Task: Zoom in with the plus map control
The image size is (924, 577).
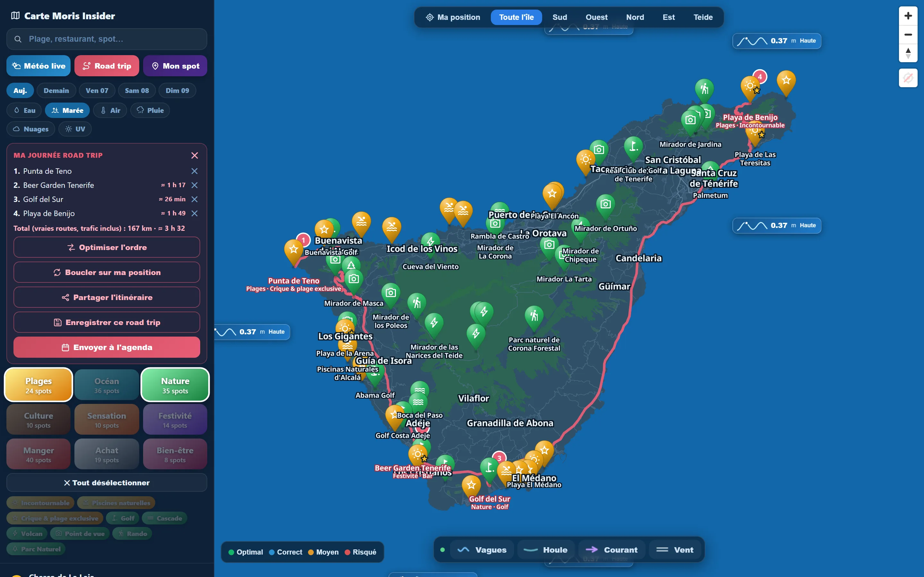Action: 908,16
